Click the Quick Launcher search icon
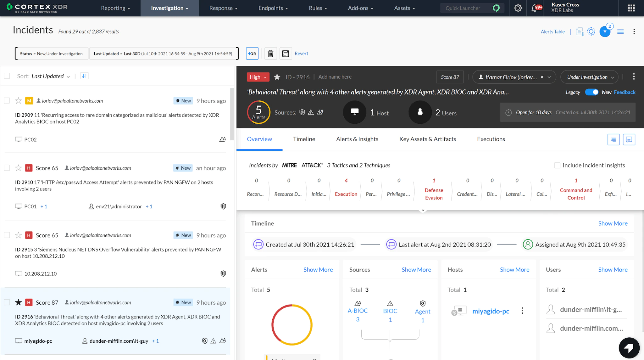 click(496, 8)
